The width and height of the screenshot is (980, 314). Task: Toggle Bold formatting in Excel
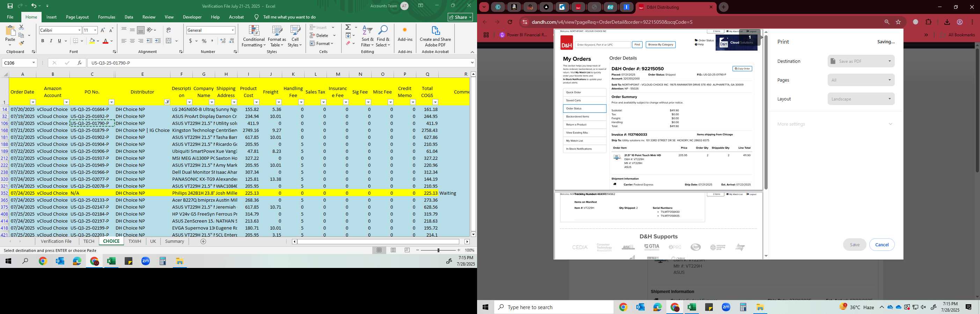(x=43, y=41)
